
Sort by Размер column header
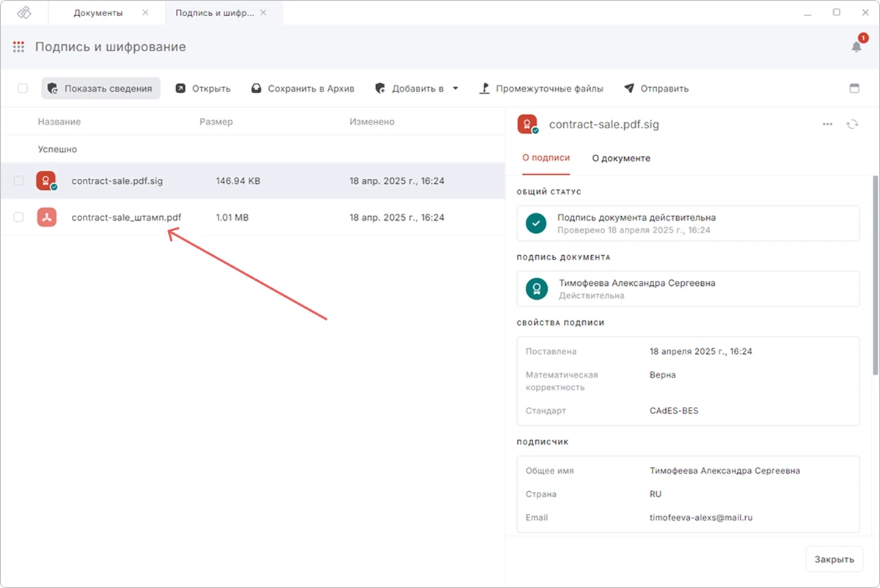tap(216, 122)
